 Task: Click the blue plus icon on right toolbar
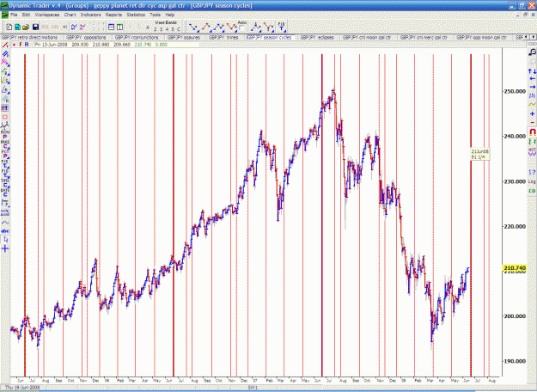tap(532, 113)
